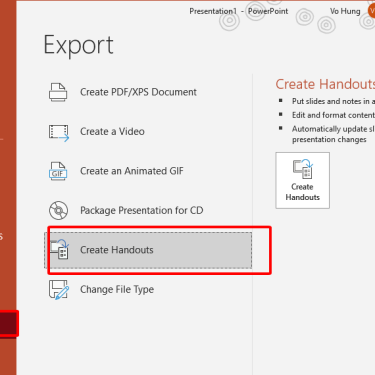Click the Change File Type pencil icon
Image resolution: width=375 pixels, height=375 pixels.
tap(59, 289)
